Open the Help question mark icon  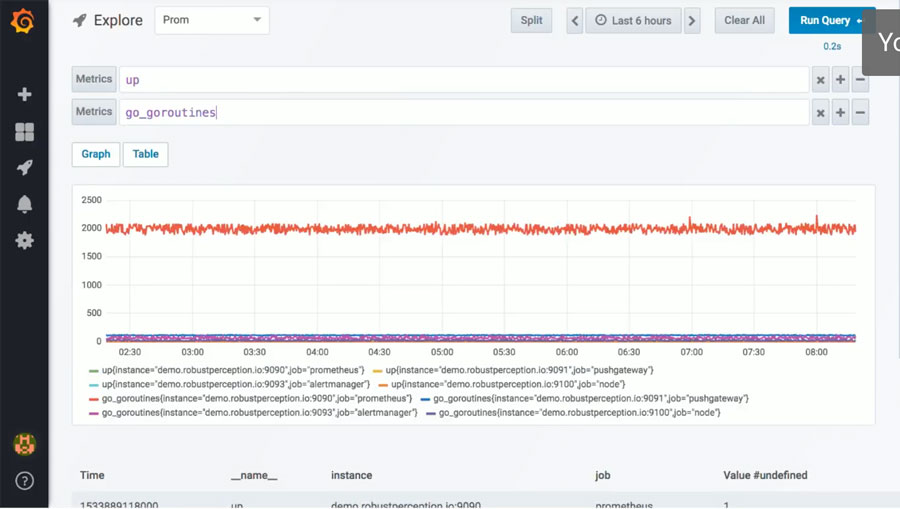[24, 481]
